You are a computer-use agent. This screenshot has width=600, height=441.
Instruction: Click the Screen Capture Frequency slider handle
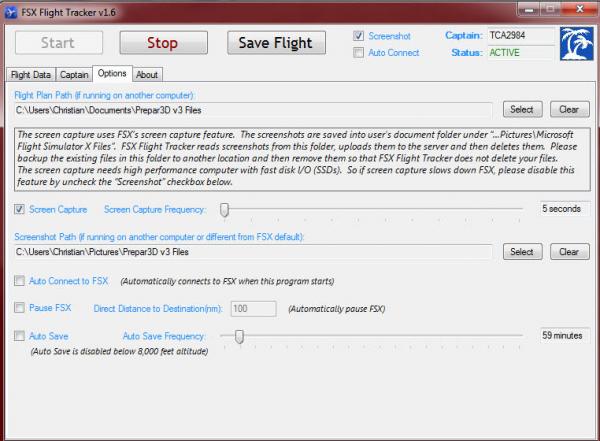[x=225, y=210]
